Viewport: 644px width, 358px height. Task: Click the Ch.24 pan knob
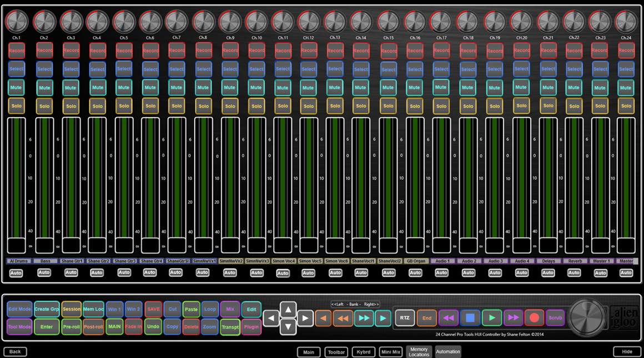pyautogui.click(x=626, y=22)
